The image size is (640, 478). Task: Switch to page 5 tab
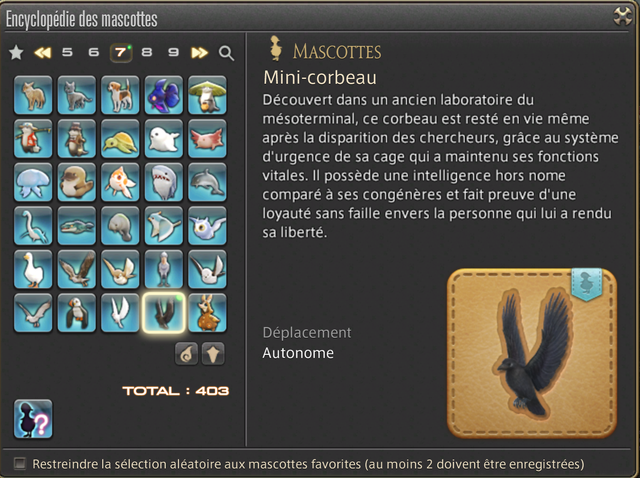67,53
